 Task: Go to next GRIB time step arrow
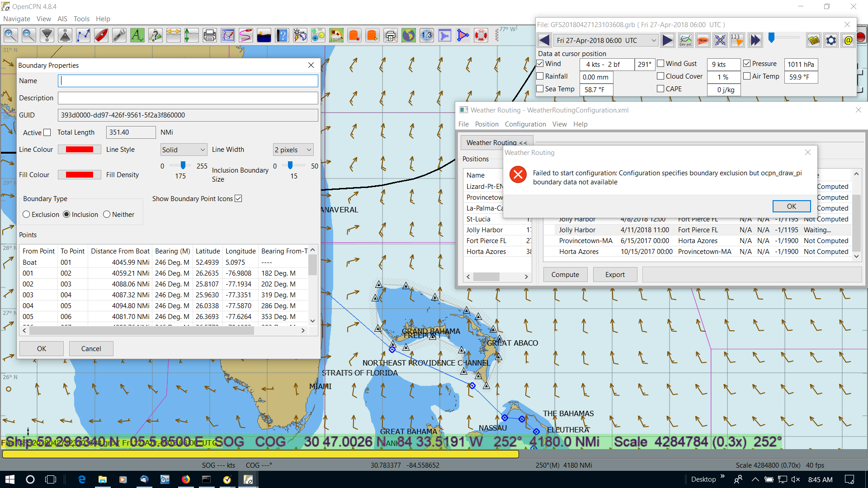click(x=667, y=40)
